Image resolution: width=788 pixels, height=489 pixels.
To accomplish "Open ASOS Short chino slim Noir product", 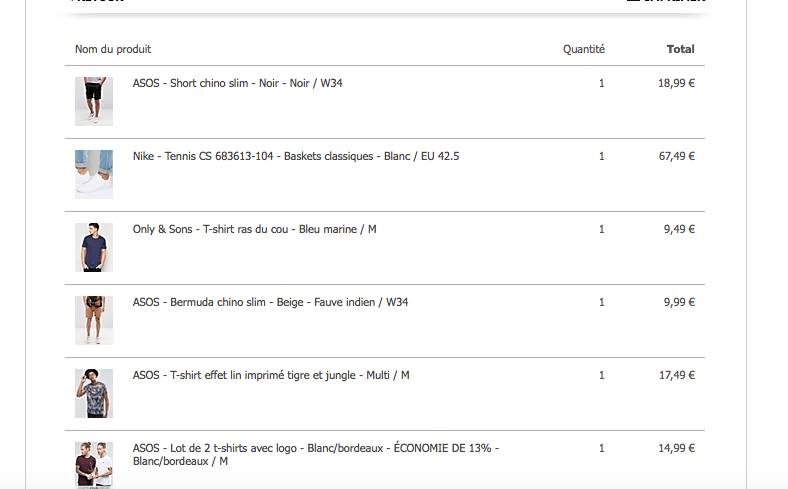I will point(237,83).
